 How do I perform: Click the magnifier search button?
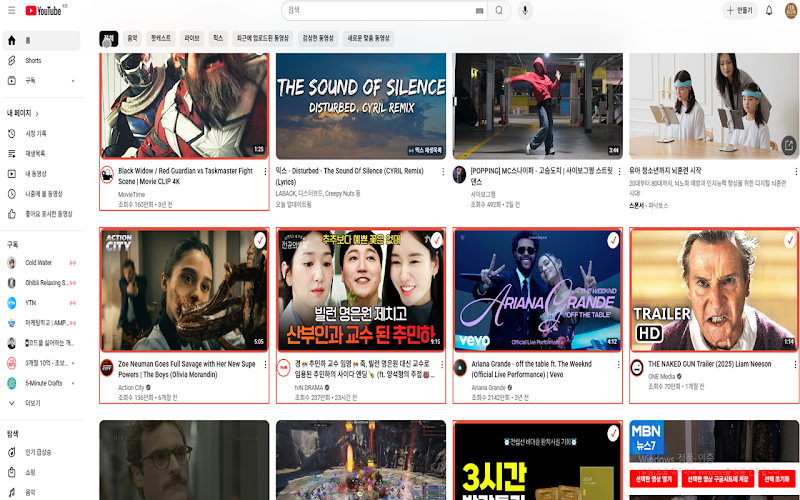499,10
